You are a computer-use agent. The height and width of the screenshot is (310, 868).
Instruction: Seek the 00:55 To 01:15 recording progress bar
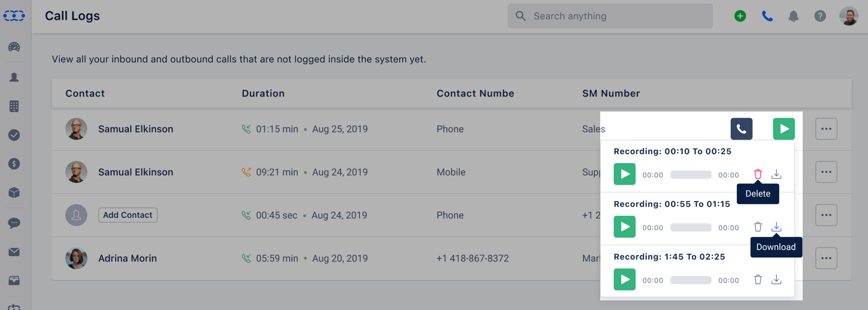tap(691, 227)
